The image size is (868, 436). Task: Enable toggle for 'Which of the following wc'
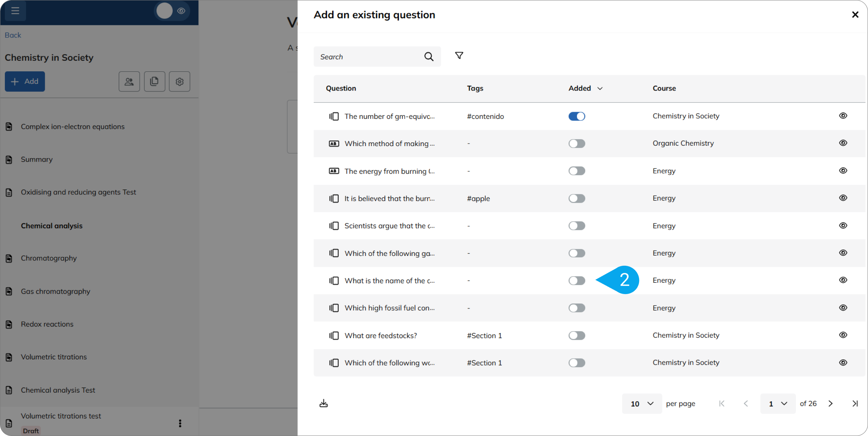click(577, 363)
